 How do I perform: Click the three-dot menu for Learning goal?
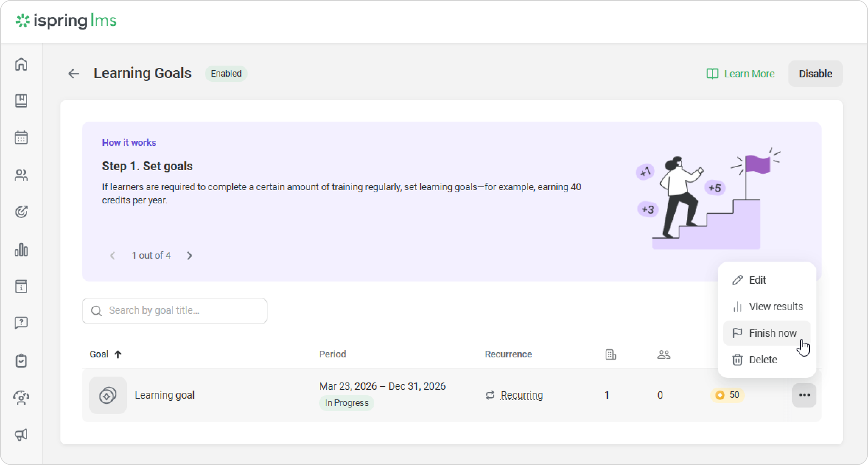pos(804,395)
